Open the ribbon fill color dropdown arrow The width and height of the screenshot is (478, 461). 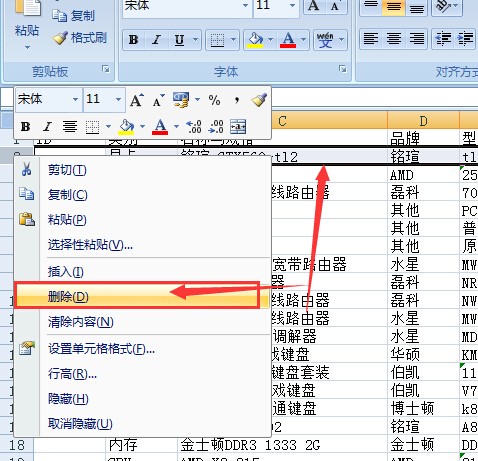pos(270,40)
